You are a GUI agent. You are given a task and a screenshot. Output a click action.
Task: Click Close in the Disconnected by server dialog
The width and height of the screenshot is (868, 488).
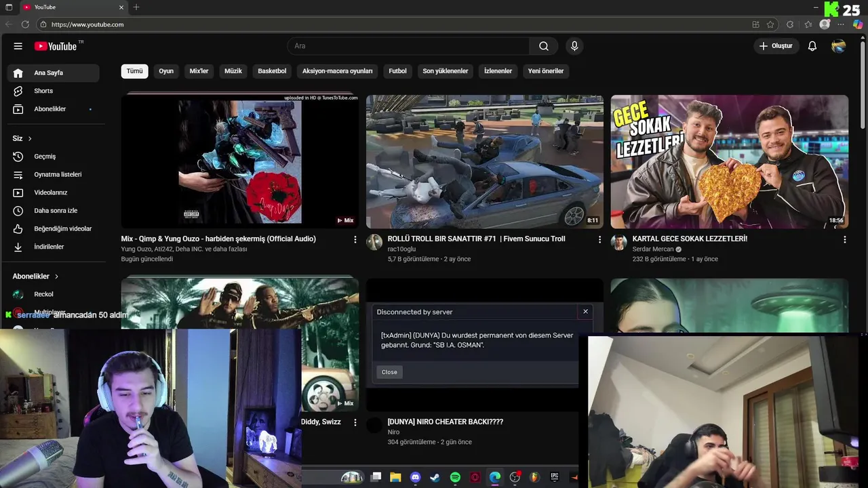coord(389,372)
